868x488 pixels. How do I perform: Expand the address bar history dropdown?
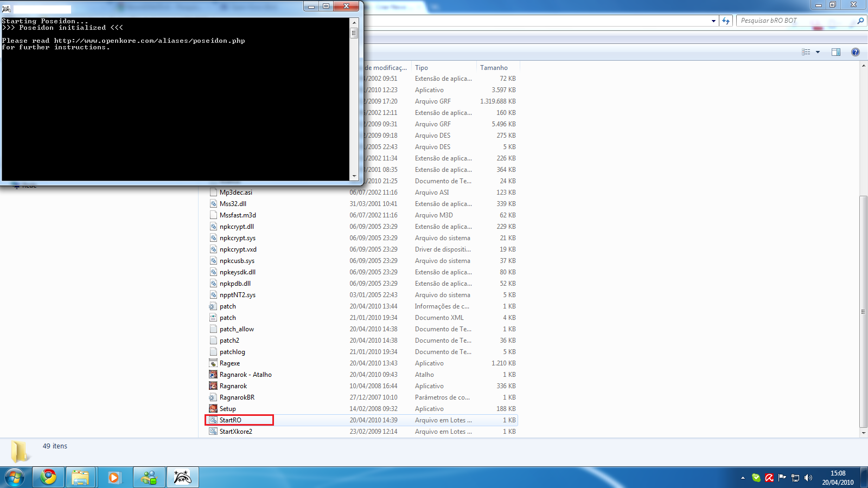tap(713, 21)
